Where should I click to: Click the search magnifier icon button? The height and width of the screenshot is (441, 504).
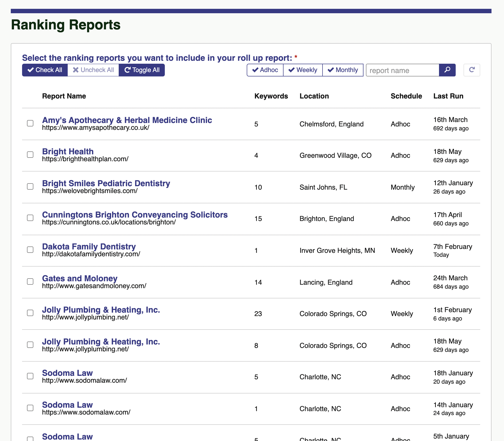click(447, 70)
